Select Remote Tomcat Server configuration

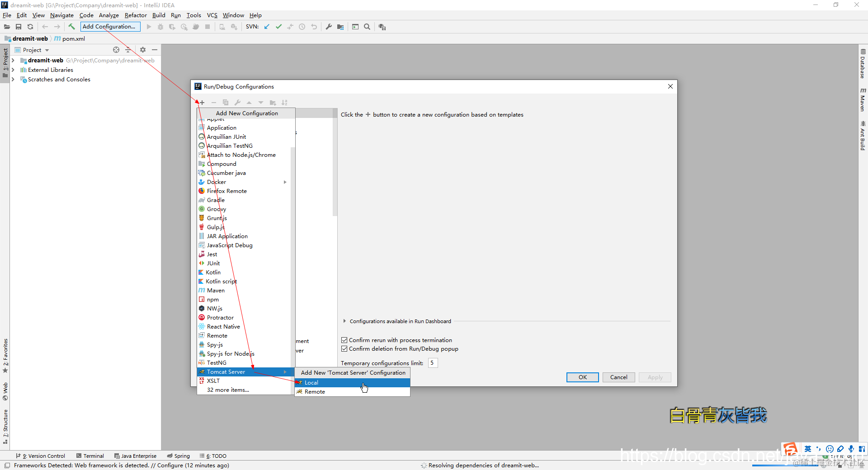pyautogui.click(x=353, y=392)
